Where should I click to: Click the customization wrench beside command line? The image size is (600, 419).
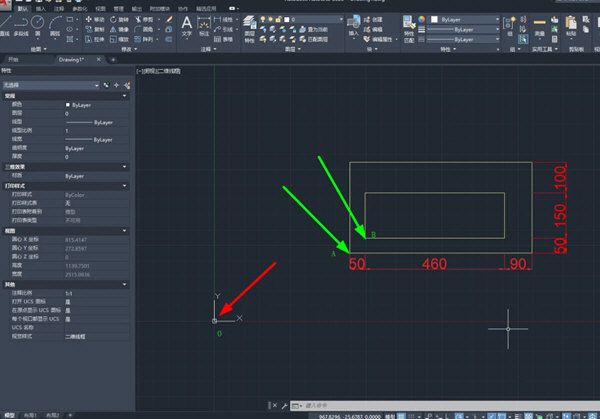[285, 406]
